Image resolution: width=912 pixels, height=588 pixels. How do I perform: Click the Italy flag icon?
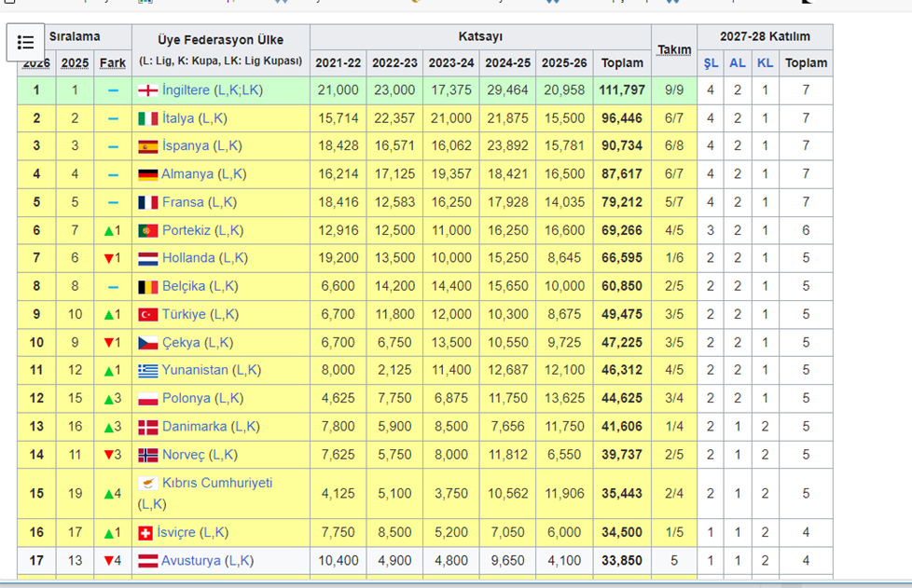point(147,118)
